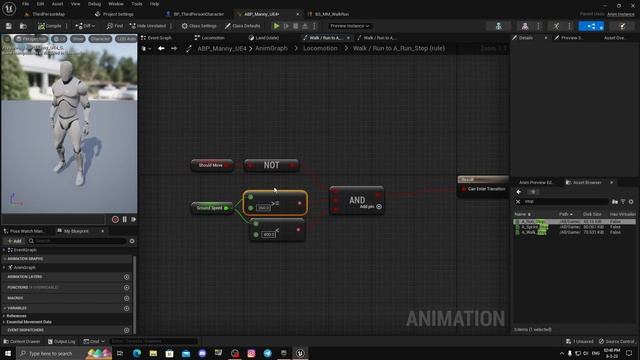Navigate forward in graph history
Image resolution: width=640 pixels, height=360 pixels.
(174, 49)
